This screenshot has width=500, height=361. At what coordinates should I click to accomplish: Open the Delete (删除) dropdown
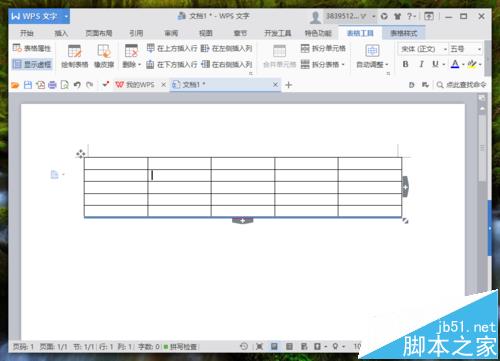point(131,56)
